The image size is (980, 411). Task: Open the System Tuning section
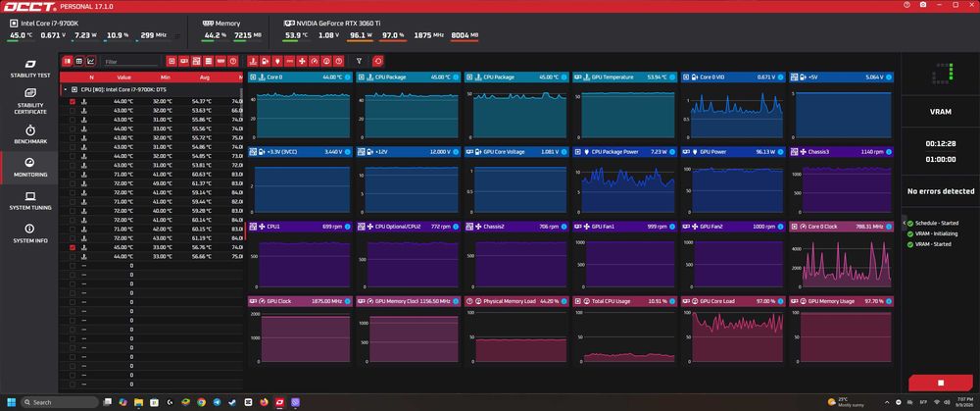30,201
